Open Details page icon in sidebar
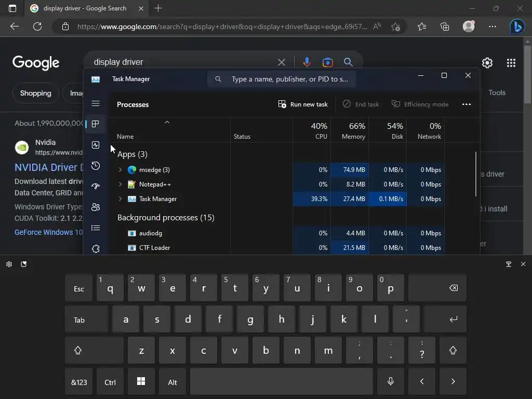 (96, 228)
